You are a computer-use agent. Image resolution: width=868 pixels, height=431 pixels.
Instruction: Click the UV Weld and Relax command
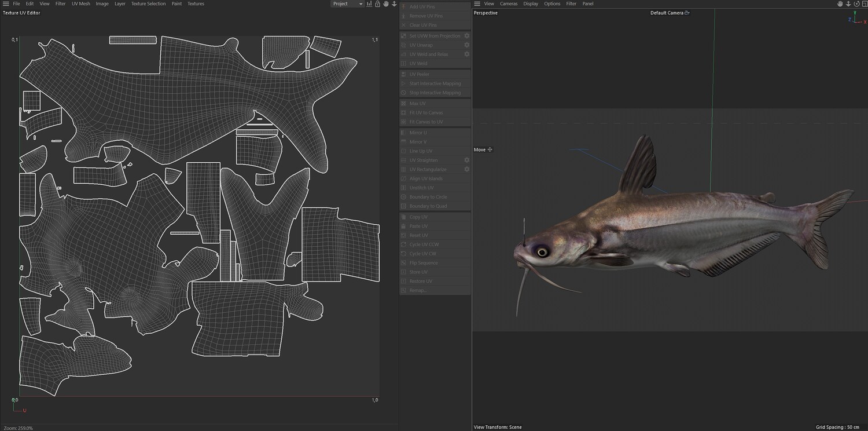pyautogui.click(x=428, y=54)
